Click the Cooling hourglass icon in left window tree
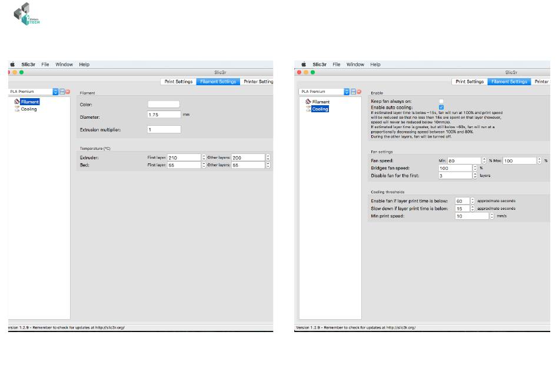The height and width of the screenshot is (392, 559). click(x=16, y=109)
